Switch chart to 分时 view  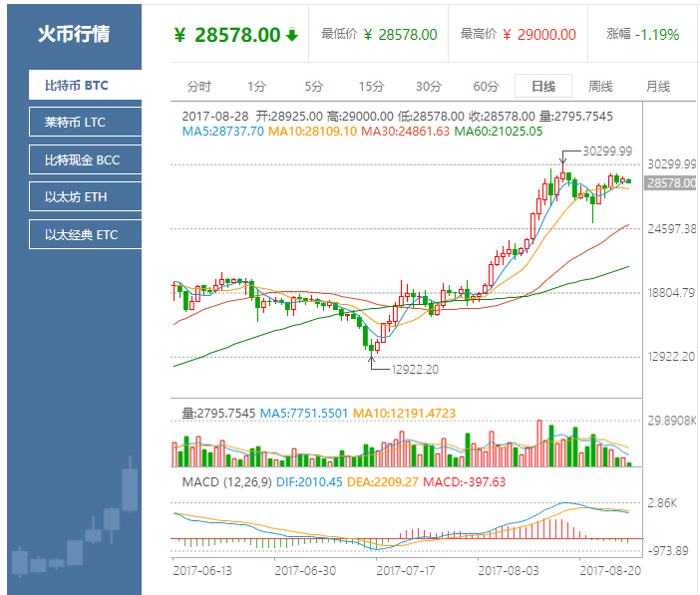tap(198, 86)
